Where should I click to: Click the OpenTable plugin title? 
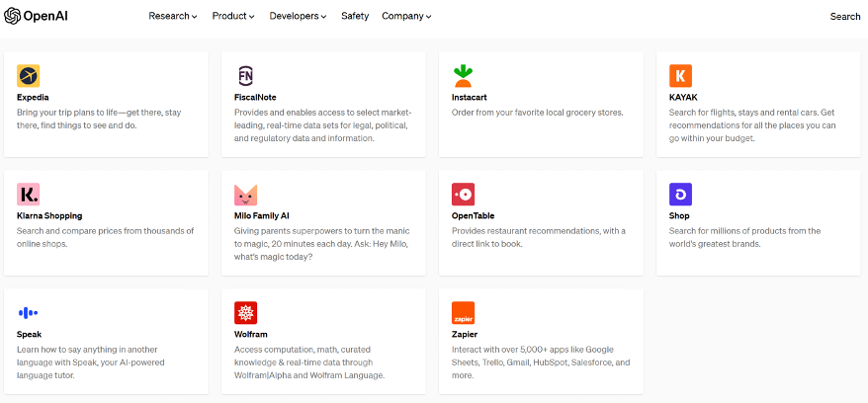click(473, 215)
